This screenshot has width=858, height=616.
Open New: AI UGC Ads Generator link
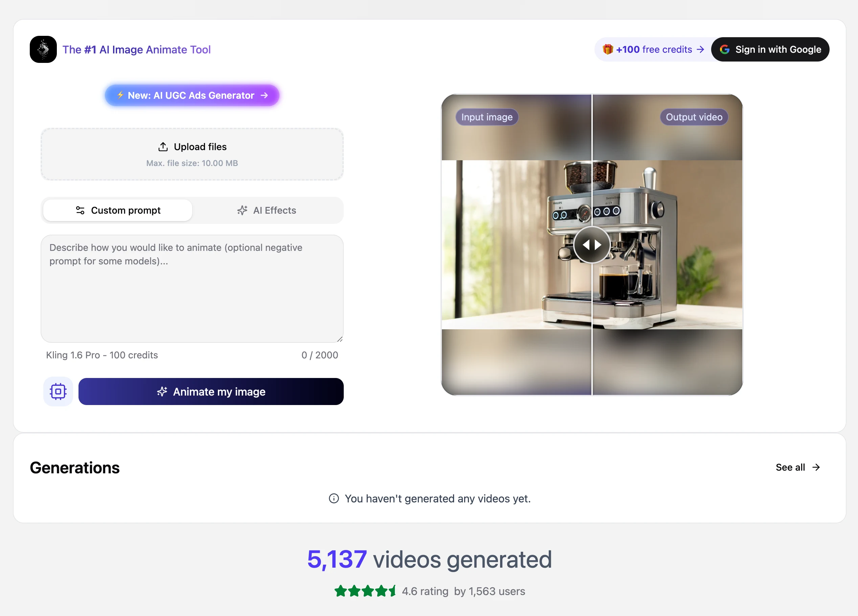pos(192,95)
